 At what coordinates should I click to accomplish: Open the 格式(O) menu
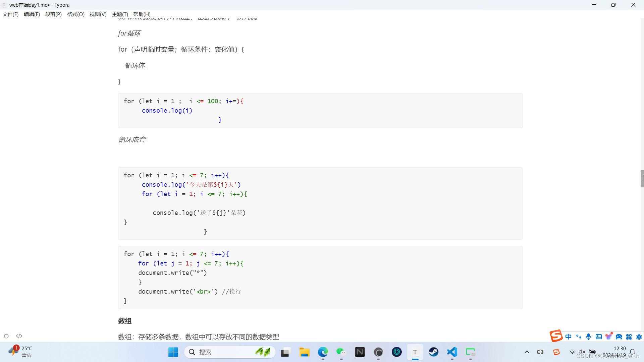tap(75, 14)
